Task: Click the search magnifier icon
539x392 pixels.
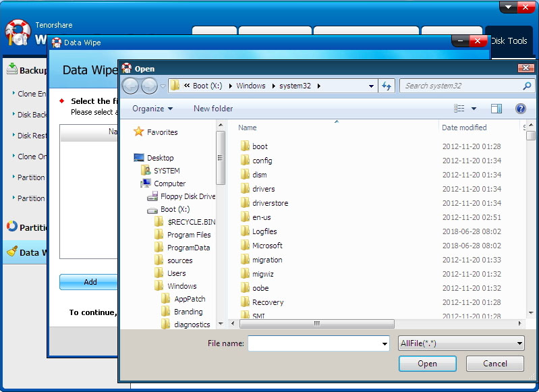Action: click(526, 86)
